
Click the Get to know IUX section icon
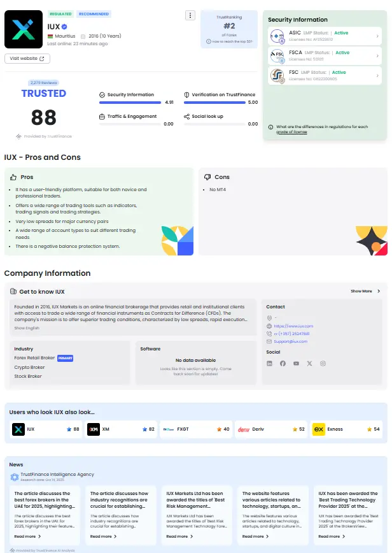[x=13, y=291]
